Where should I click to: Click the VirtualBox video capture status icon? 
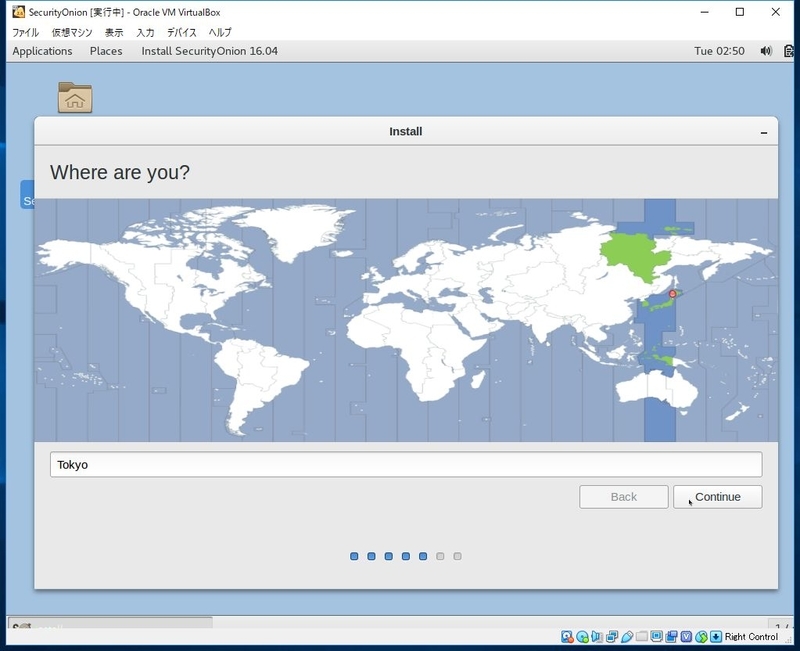click(x=671, y=637)
